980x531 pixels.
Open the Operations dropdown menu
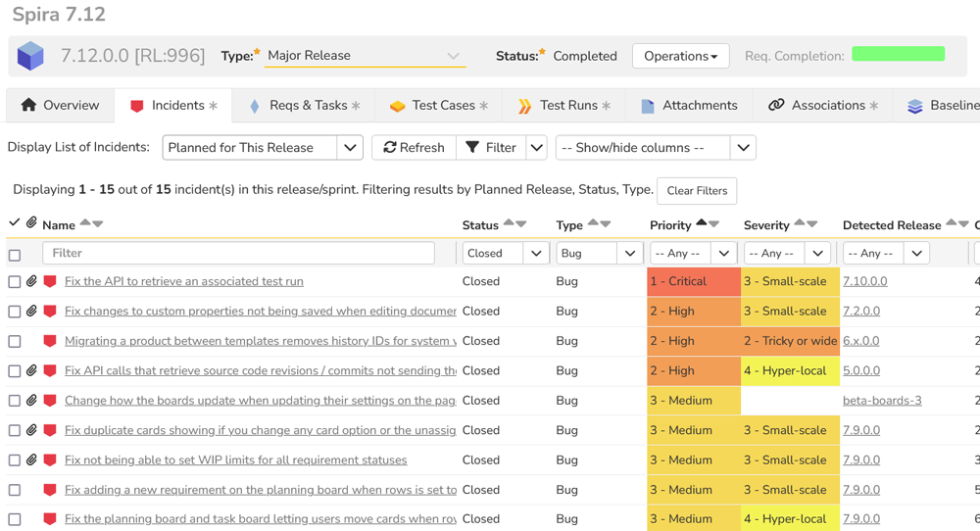click(681, 56)
